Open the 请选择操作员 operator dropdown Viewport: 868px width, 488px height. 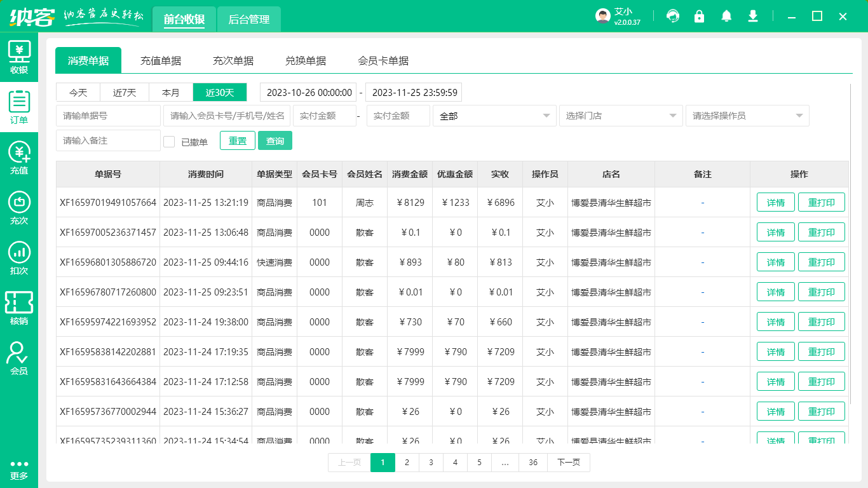(x=747, y=116)
